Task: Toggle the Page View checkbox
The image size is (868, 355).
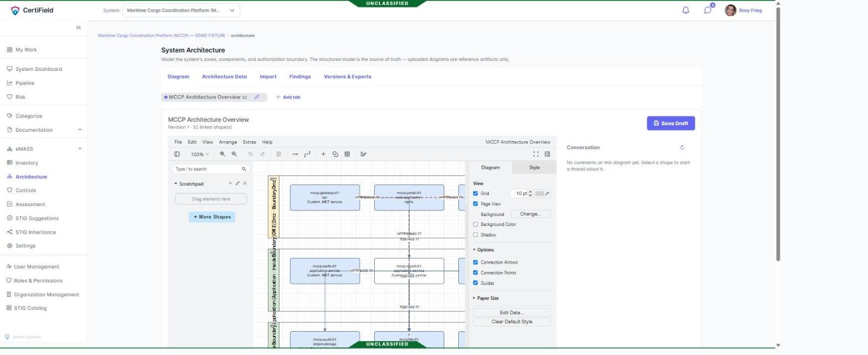Action: [x=476, y=204]
